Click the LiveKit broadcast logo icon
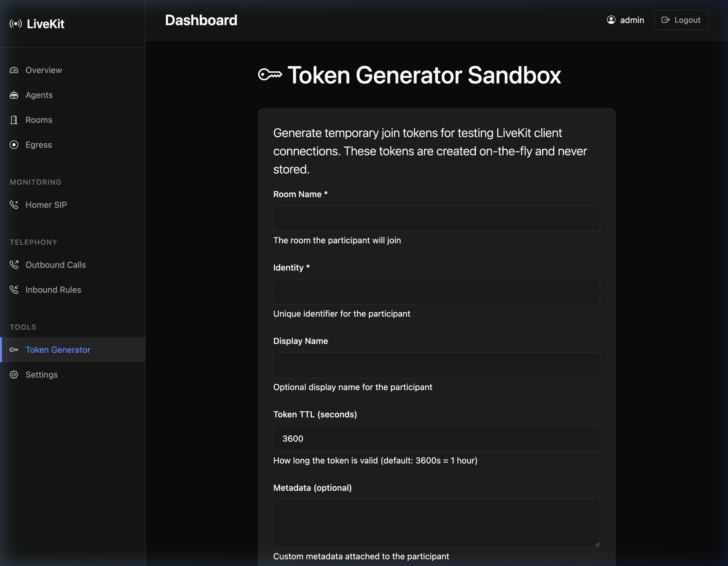728x566 pixels. coord(16,24)
